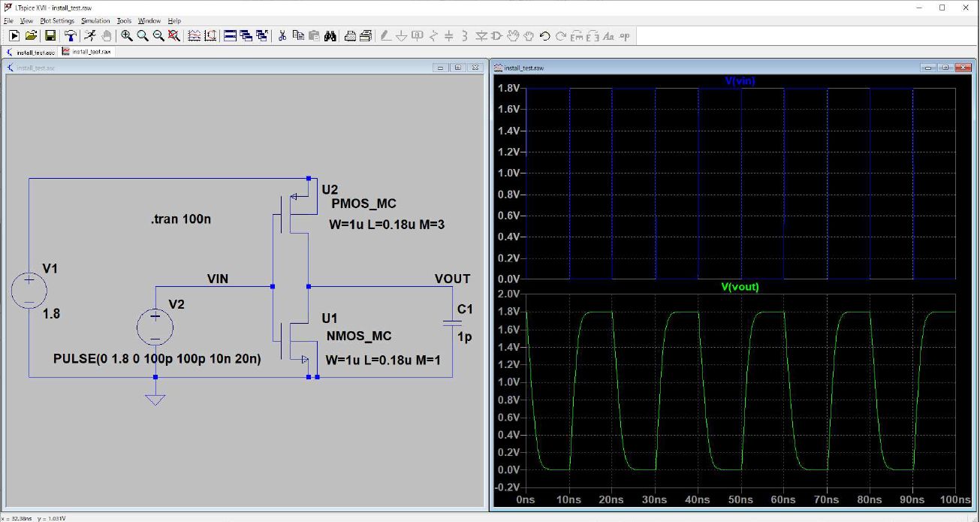Image resolution: width=980 pixels, height=522 pixels.
Task: Click the VOUT net label
Action: (x=453, y=279)
